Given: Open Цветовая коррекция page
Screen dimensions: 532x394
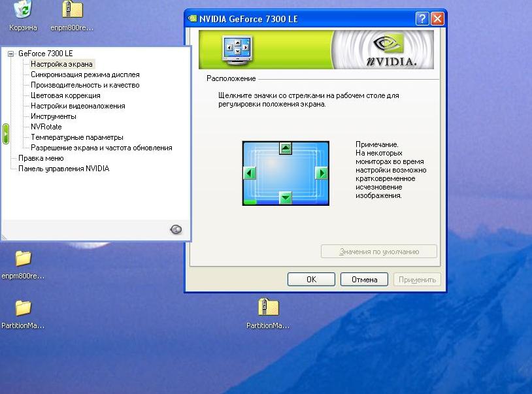Looking at the screenshot, I should [65, 95].
